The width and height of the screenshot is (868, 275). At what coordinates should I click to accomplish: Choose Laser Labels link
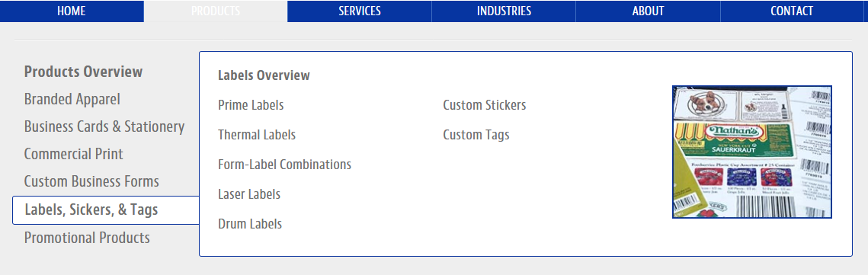(x=249, y=195)
